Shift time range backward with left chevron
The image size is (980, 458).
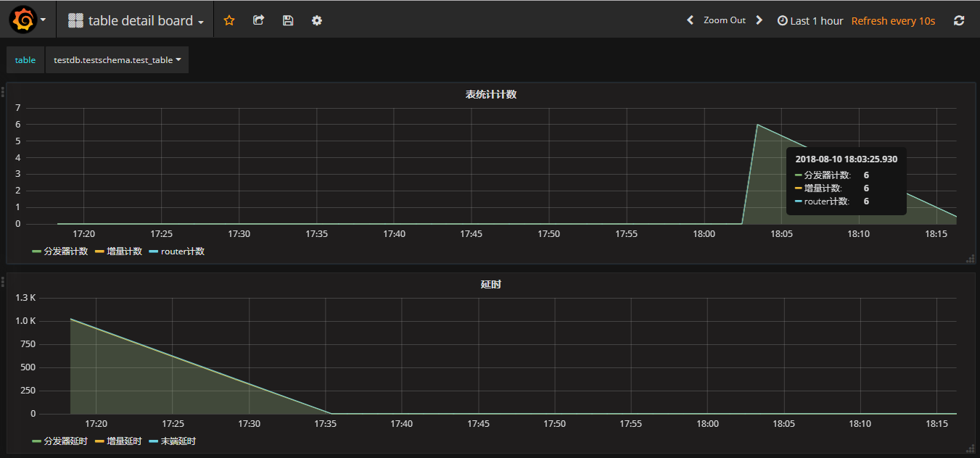(x=690, y=20)
